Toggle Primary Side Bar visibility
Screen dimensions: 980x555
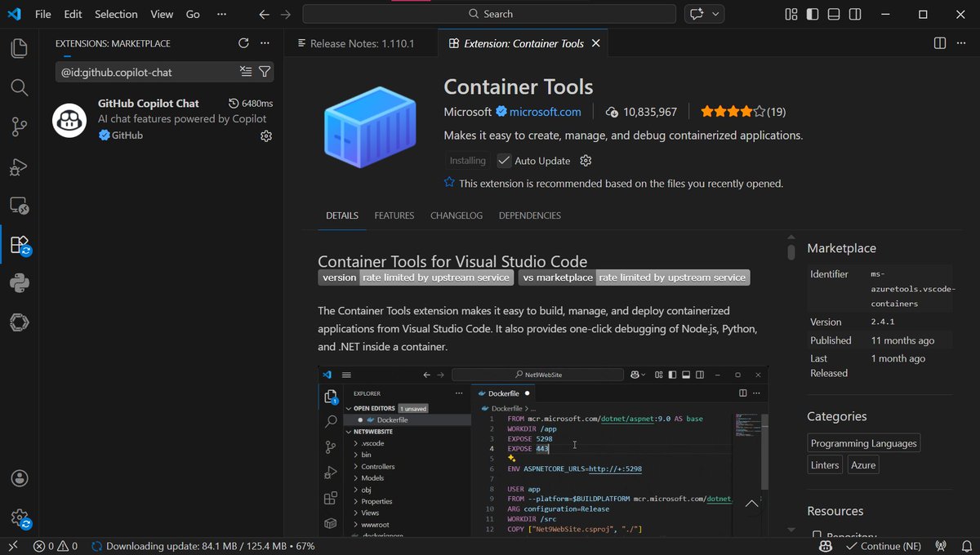(813, 14)
